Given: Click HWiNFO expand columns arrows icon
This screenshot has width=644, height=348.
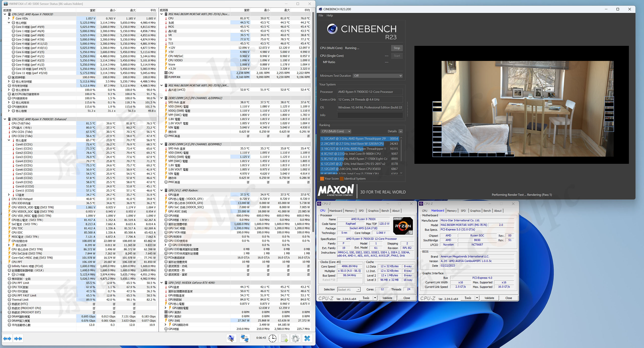Looking at the screenshot, I should coord(7,339).
